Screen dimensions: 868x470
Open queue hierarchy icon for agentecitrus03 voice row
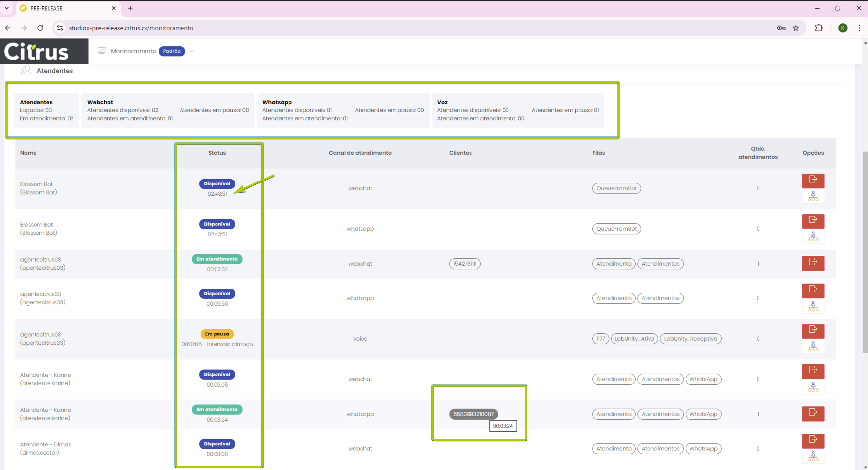[x=813, y=347]
